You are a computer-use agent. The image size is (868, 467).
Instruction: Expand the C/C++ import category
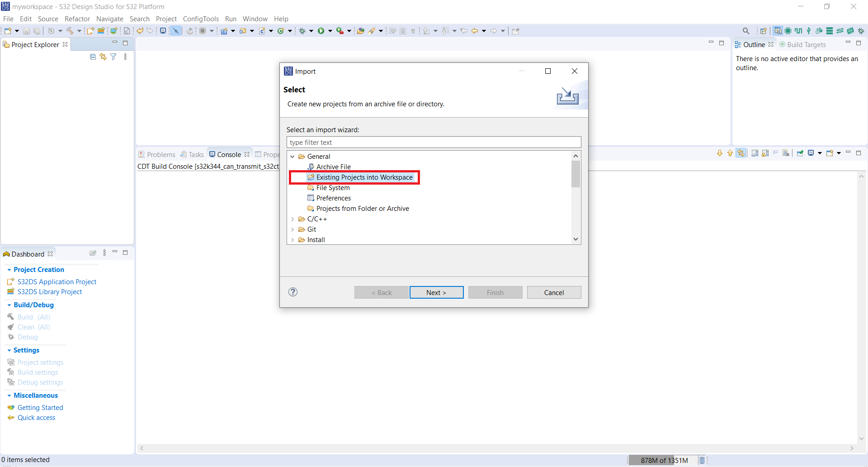coord(293,219)
